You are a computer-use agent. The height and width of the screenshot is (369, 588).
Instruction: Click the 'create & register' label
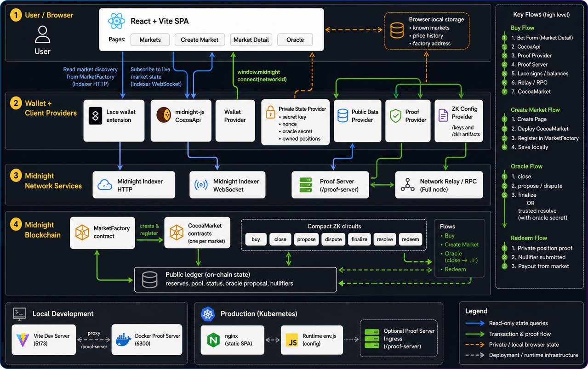point(149,230)
